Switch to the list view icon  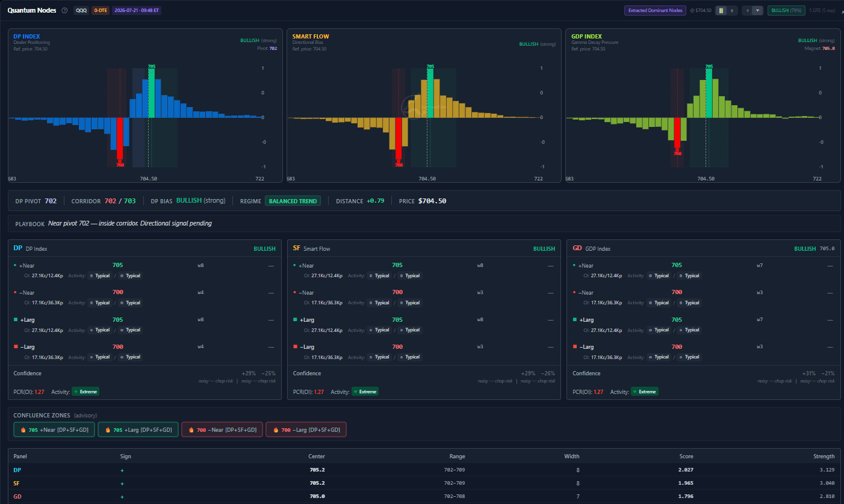pos(731,10)
